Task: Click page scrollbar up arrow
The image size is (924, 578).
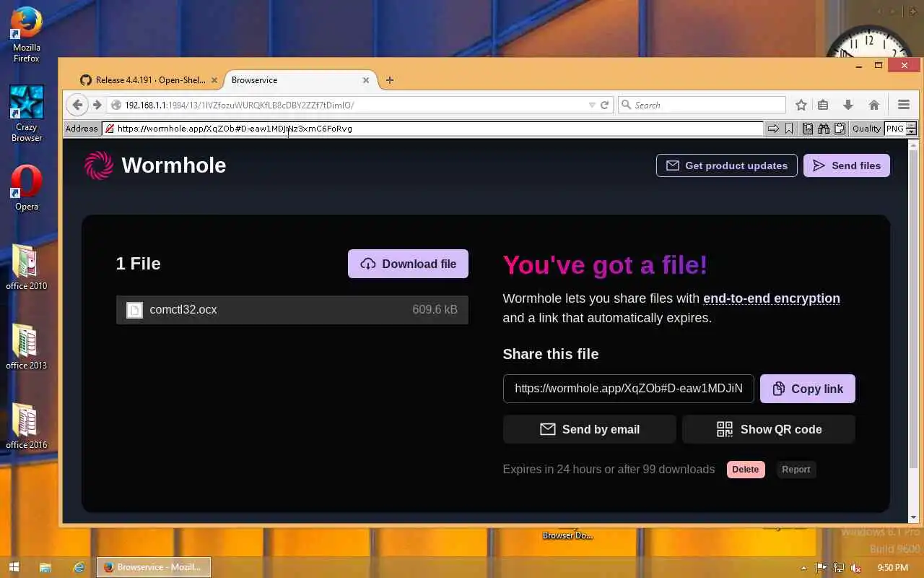Action: [x=913, y=144]
